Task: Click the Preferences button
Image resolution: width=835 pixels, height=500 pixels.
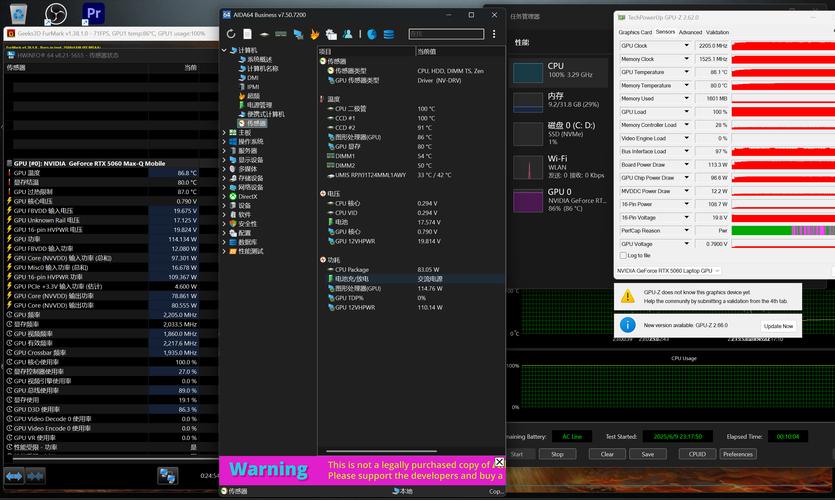Action: coord(737,454)
